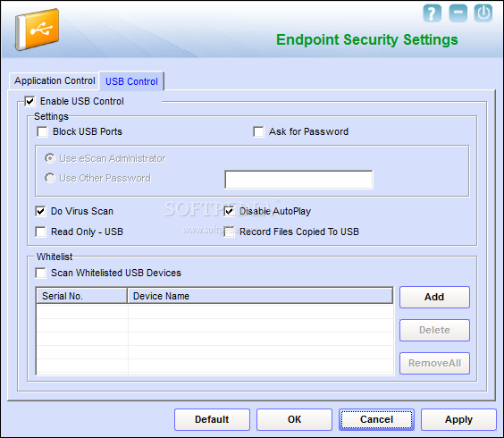Apply the USB control settings

[458, 419]
